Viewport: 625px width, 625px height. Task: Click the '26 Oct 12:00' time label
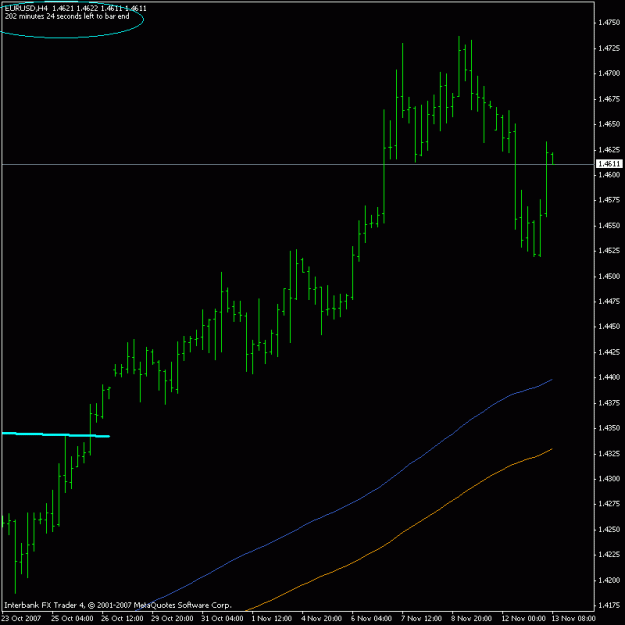[122, 618]
